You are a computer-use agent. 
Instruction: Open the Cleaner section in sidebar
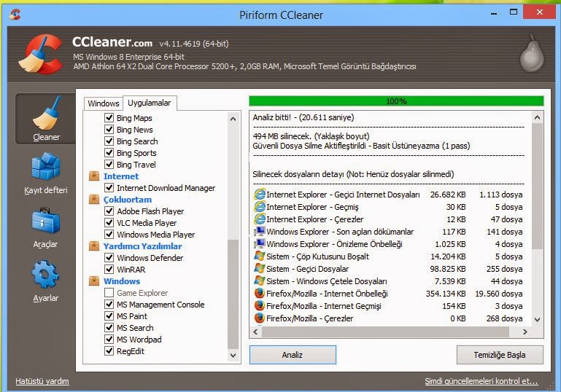tap(45, 119)
